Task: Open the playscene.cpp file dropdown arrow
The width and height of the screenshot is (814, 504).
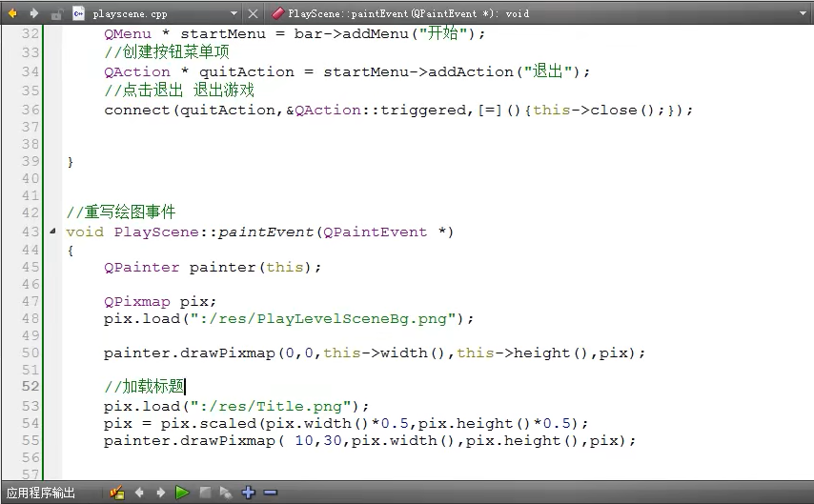Action: (x=234, y=13)
